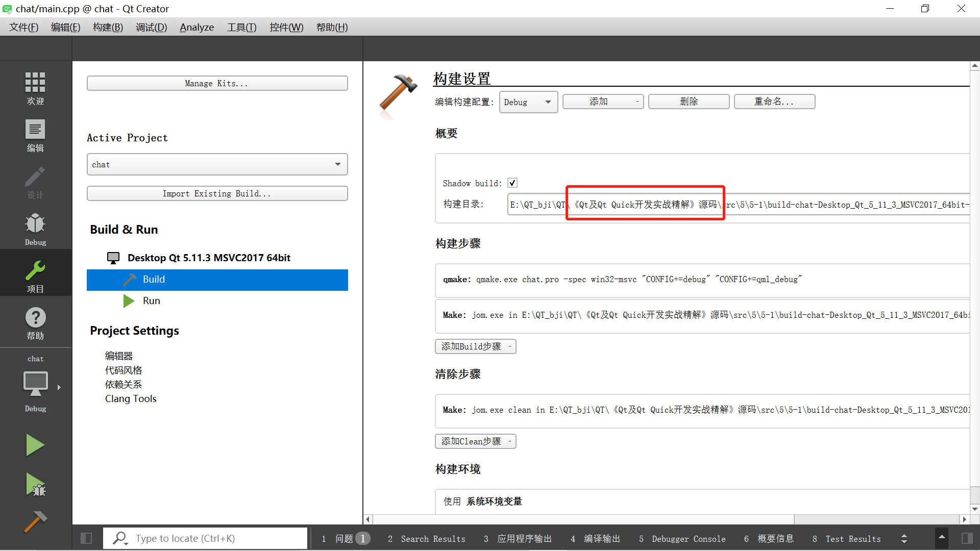Open the 编译输出 output pane tab
Viewport: 980px width, 551px height.
coord(595,539)
